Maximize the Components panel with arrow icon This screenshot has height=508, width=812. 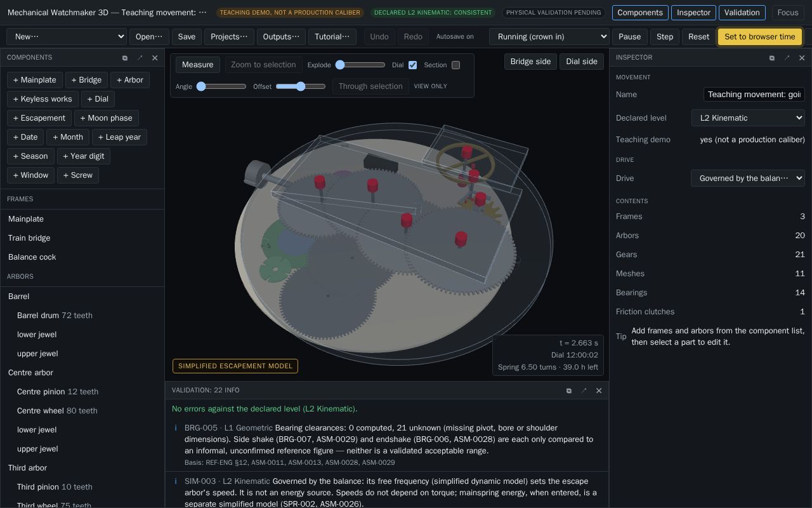[x=140, y=58]
